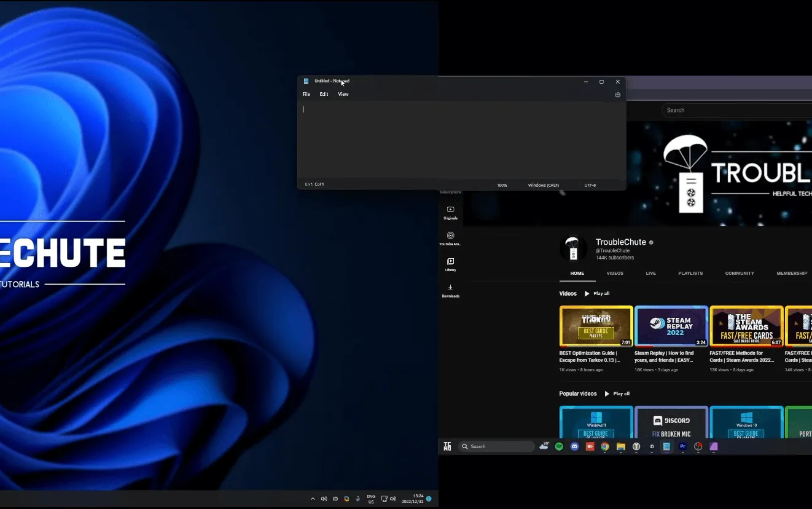812x509 pixels.
Task: Open the View menu in Notepad
Action: [x=343, y=94]
